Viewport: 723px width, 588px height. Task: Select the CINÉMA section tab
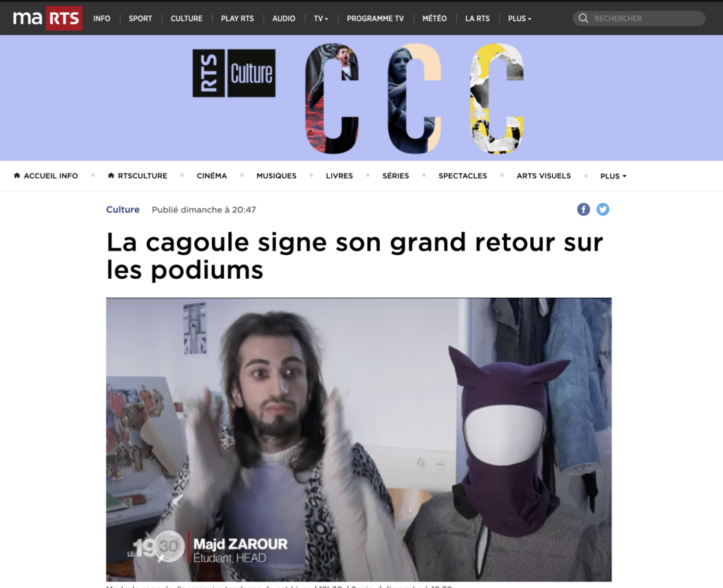click(x=212, y=176)
